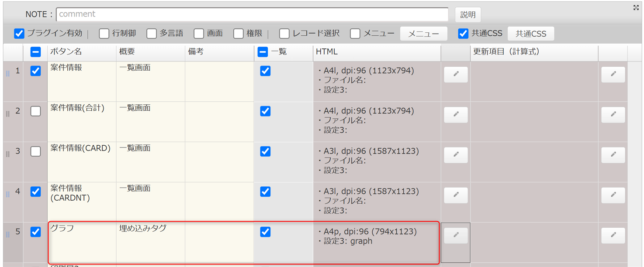This screenshot has width=644, height=267.
Task: Edit HTML for row 5 グラフ
Action: click(456, 236)
